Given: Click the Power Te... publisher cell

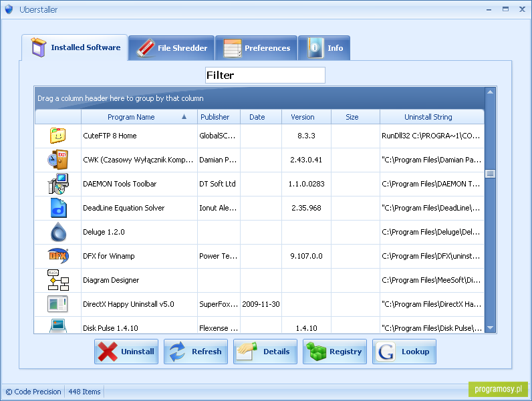Looking at the screenshot, I should click(x=219, y=256).
